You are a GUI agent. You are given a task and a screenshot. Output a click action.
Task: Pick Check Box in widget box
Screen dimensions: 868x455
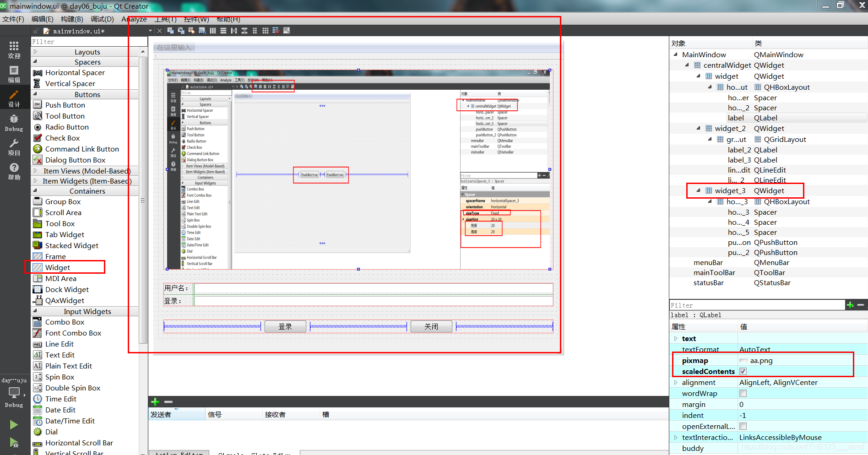[x=62, y=138]
